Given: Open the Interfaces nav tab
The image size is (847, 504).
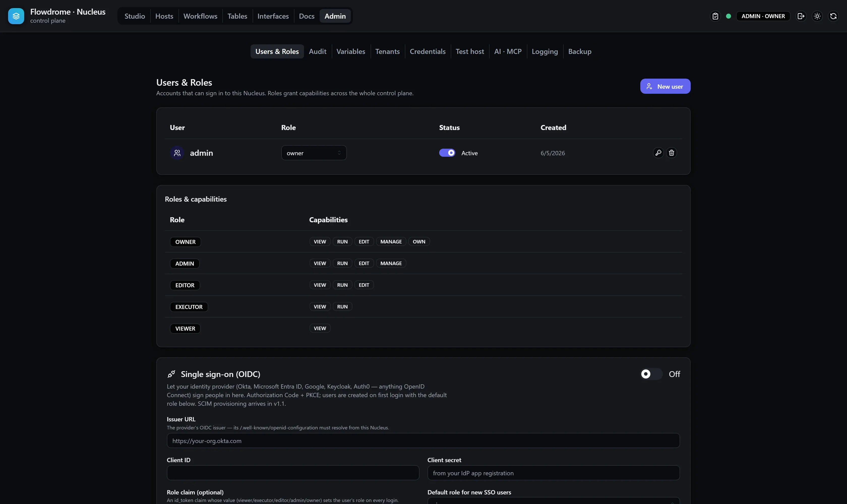Looking at the screenshot, I should pos(273,16).
